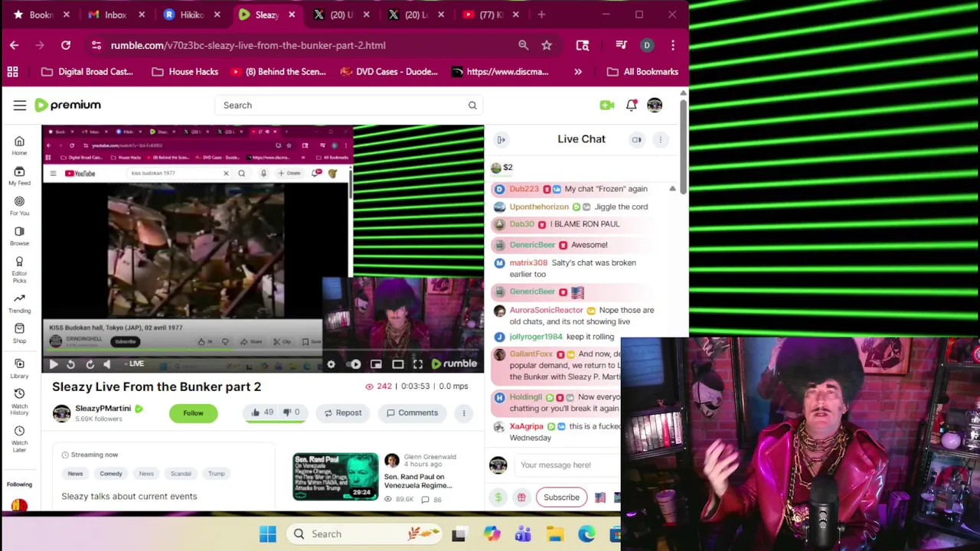Open Chrome apps grid in bookmarks bar
980x551 pixels.
(x=12, y=72)
